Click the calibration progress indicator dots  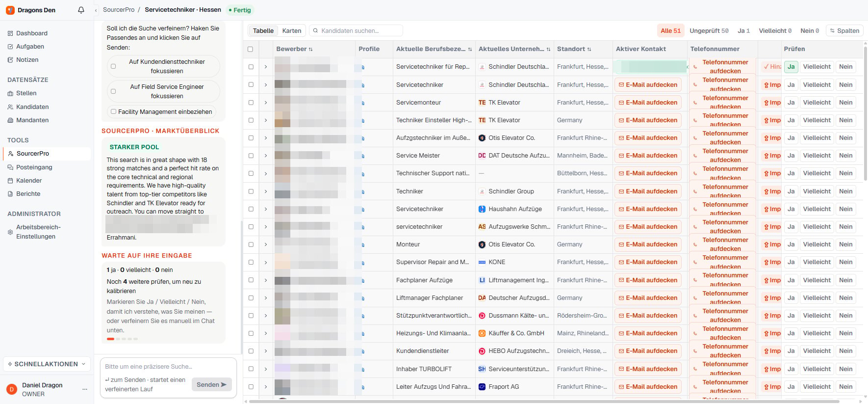tap(122, 339)
